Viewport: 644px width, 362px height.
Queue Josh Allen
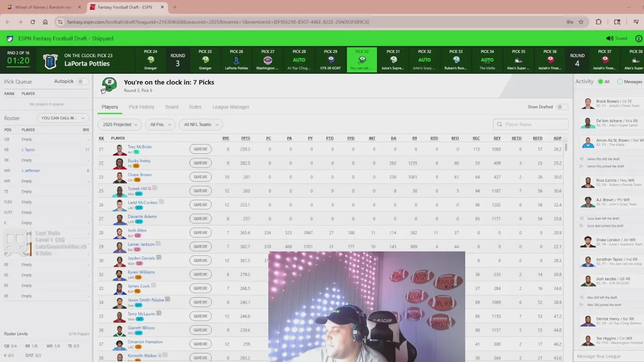click(200, 233)
